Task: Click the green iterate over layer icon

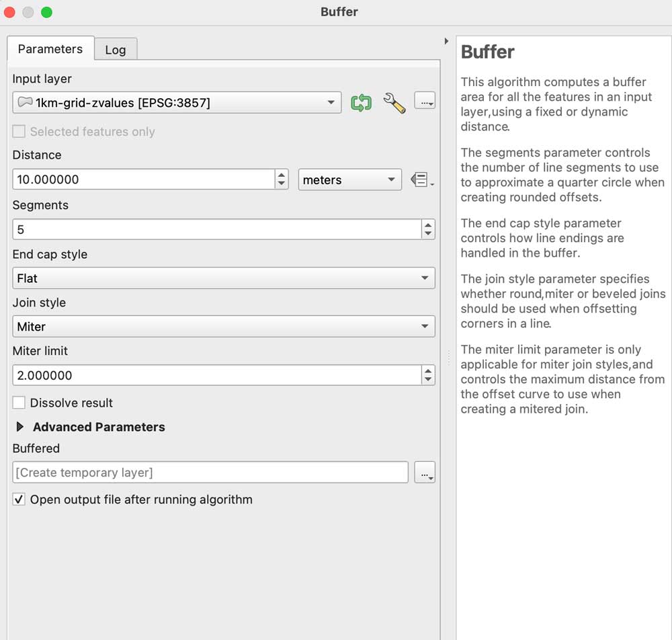Action: [x=361, y=103]
